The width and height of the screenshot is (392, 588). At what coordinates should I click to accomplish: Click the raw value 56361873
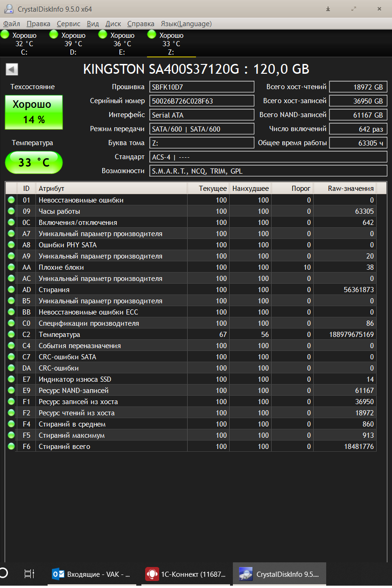tap(359, 290)
